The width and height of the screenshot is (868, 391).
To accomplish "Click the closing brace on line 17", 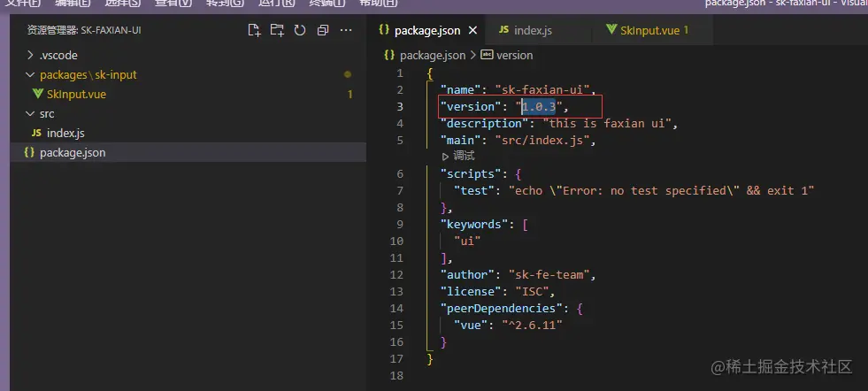I will click(429, 359).
